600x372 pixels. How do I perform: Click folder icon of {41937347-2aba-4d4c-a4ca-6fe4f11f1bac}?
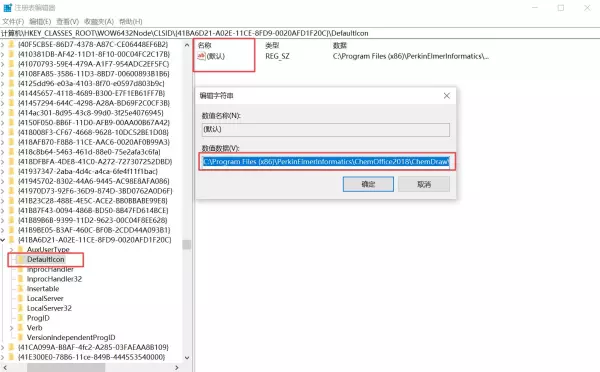coord(11,171)
